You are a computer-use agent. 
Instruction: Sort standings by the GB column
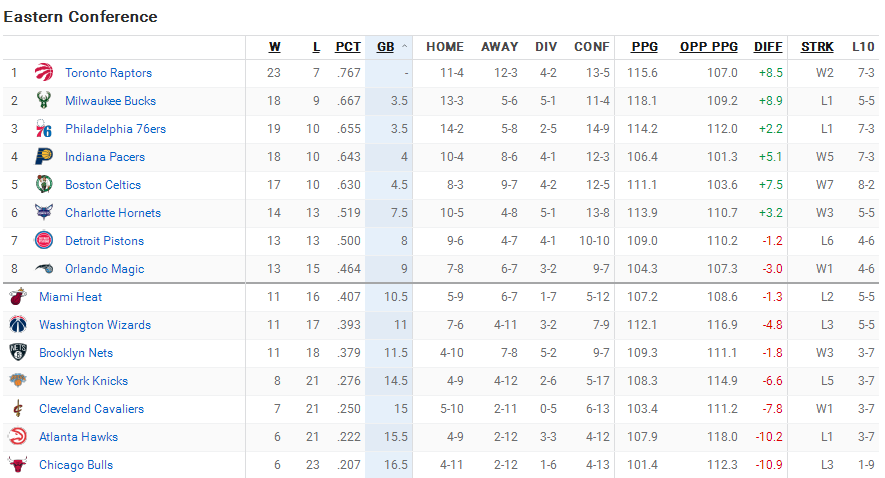pos(386,46)
